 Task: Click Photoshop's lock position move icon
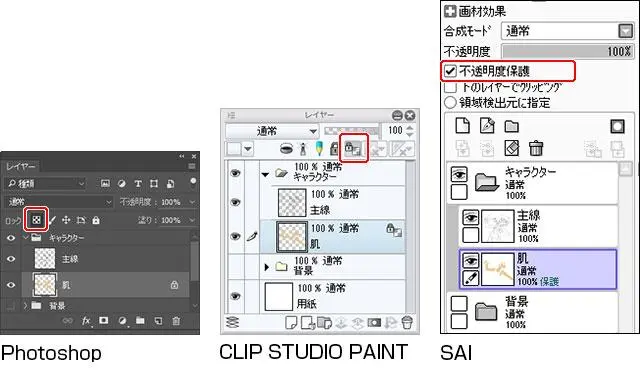coord(66,220)
